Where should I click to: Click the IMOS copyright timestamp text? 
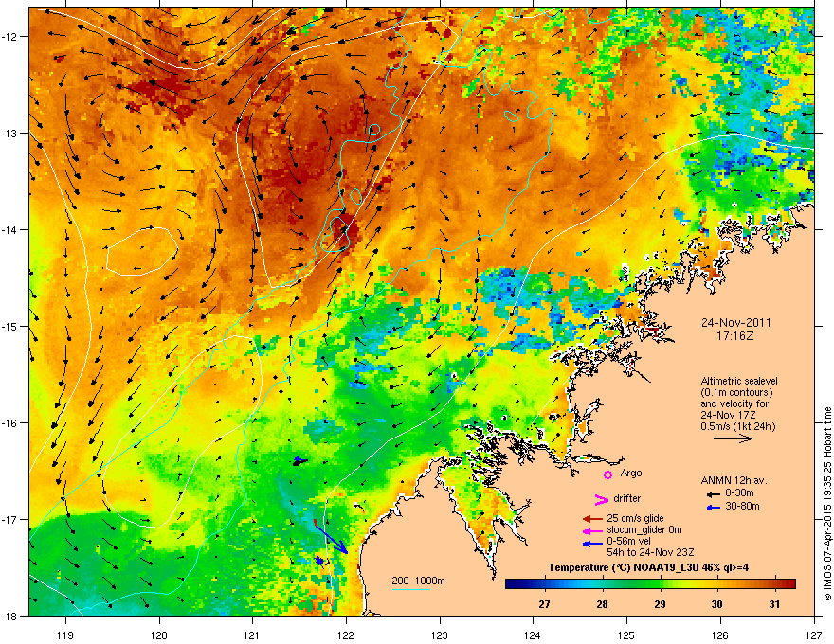(x=827, y=504)
